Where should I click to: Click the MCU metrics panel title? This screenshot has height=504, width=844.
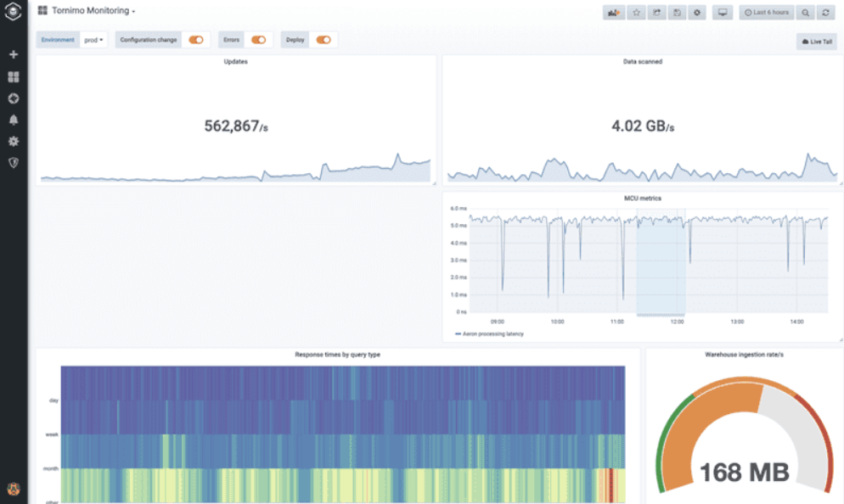pos(643,199)
